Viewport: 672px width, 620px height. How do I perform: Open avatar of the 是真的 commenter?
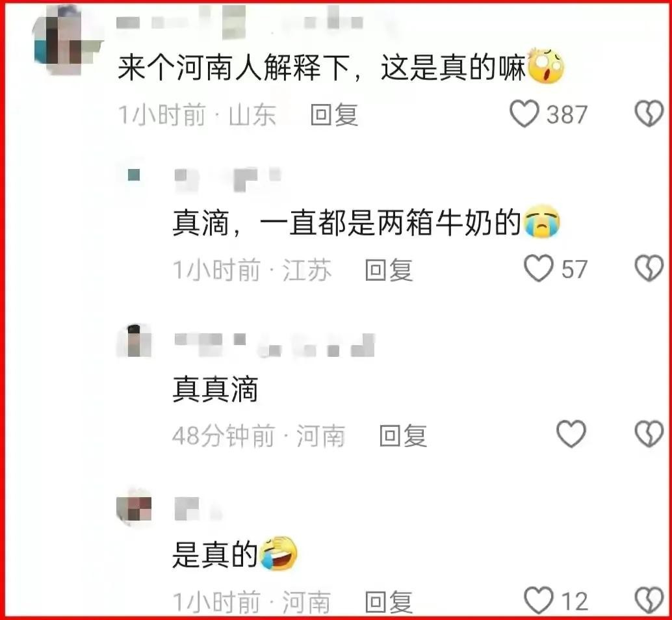tap(134, 506)
